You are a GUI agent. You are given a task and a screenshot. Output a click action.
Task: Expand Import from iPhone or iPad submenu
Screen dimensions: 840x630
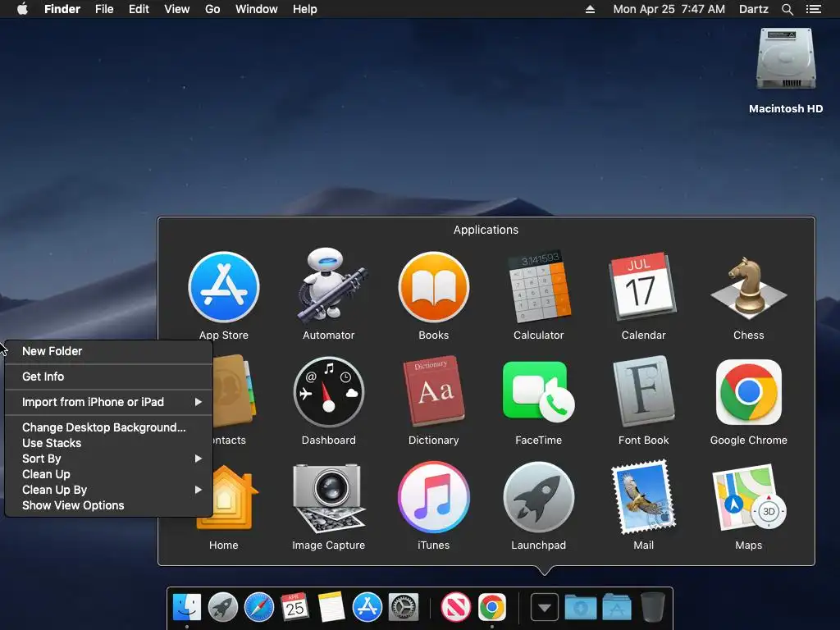(109, 402)
